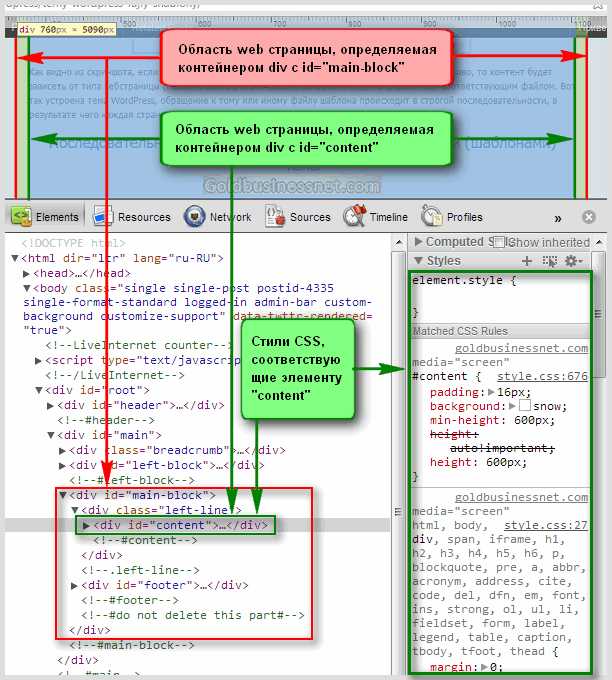612x680 pixels.
Task: Show more panels with the double chevron
Action: (558, 217)
